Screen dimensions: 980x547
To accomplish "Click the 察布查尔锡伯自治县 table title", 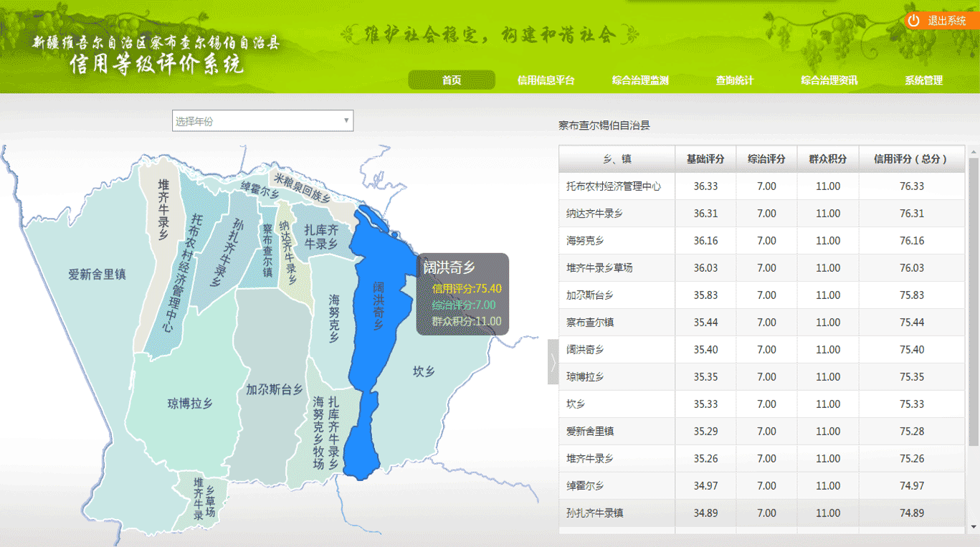I will coord(604,125).
